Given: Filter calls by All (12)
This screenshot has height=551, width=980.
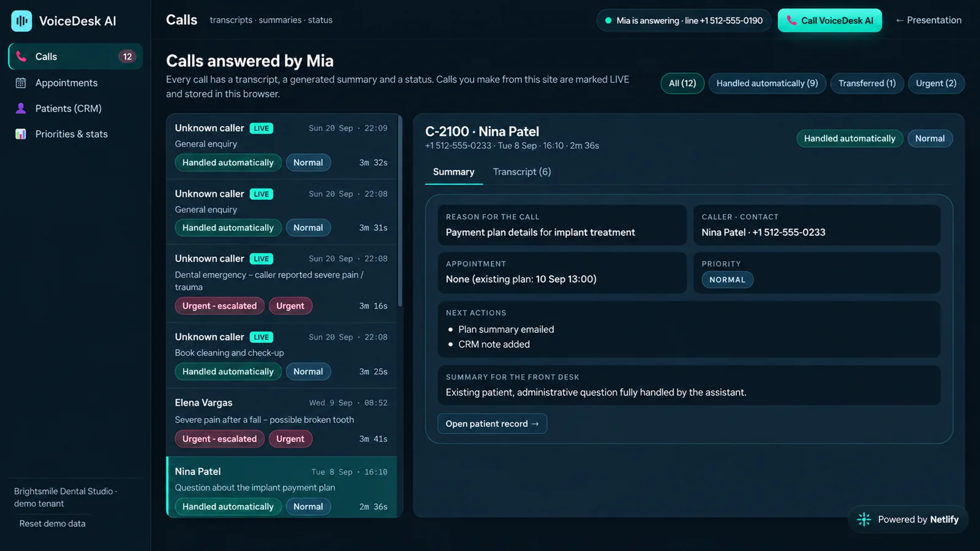Looking at the screenshot, I should [x=682, y=83].
